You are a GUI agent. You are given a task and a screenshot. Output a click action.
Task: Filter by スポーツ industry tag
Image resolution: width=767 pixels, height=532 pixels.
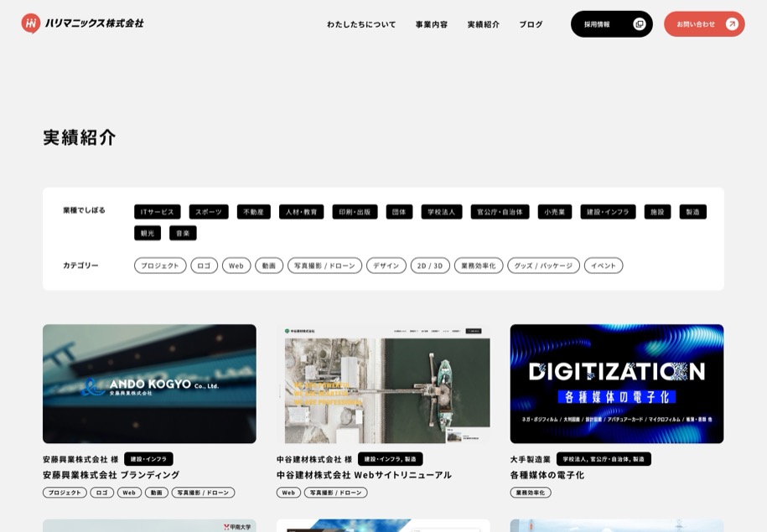click(209, 212)
